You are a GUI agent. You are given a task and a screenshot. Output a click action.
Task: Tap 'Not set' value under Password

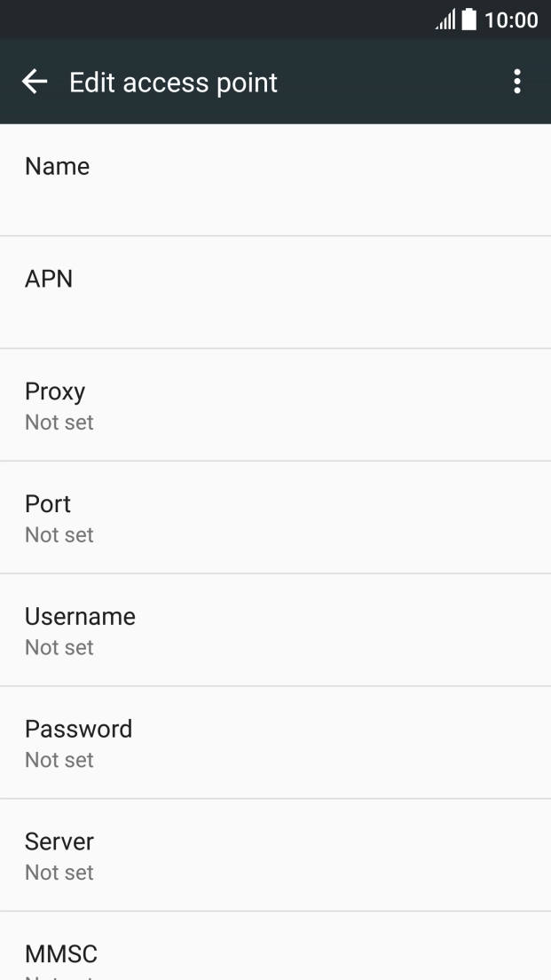click(59, 760)
